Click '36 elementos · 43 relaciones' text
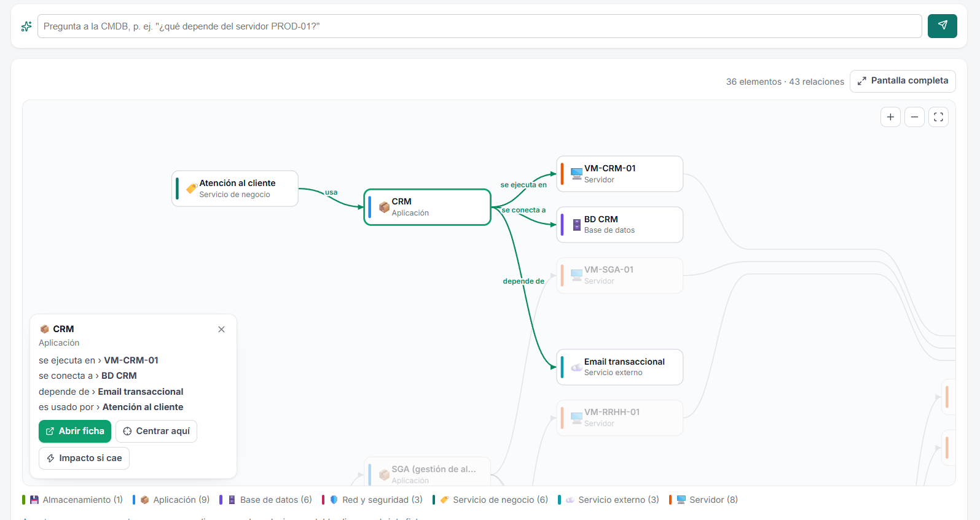This screenshot has width=980, height=520. point(785,82)
